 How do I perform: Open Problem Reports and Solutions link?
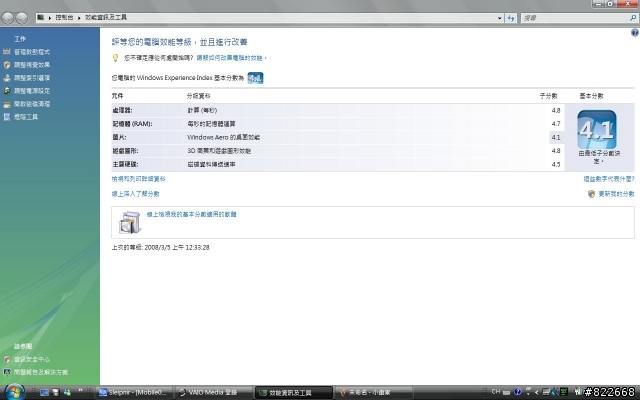click(x=41, y=372)
